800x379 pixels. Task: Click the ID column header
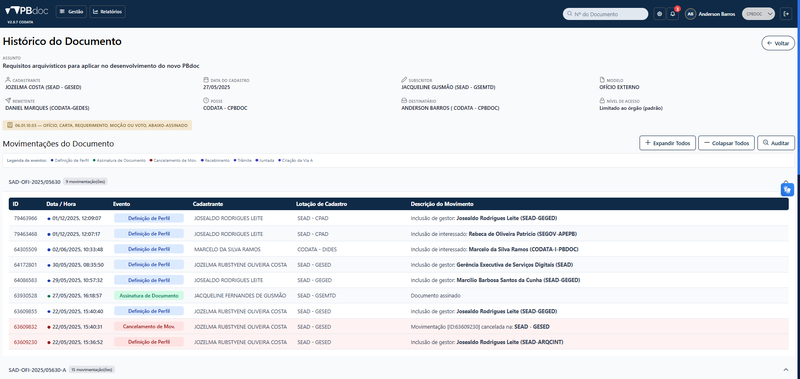coord(16,204)
